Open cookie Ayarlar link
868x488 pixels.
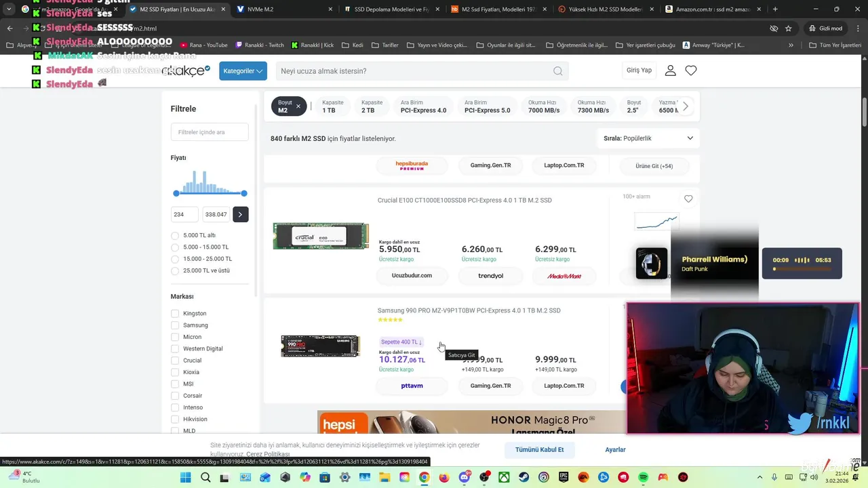pyautogui.click(x=615, y=450)
